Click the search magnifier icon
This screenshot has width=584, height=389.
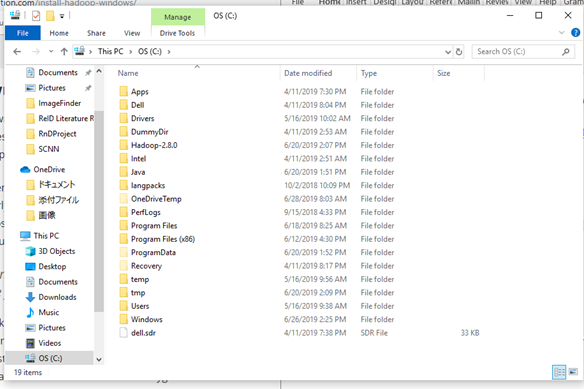(566, 52)
